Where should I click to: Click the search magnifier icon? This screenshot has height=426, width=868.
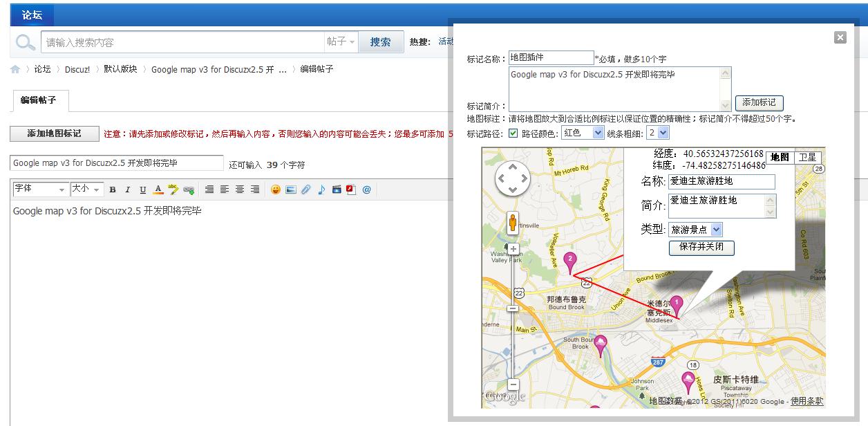pyautogui.click(x=26, y=42)
